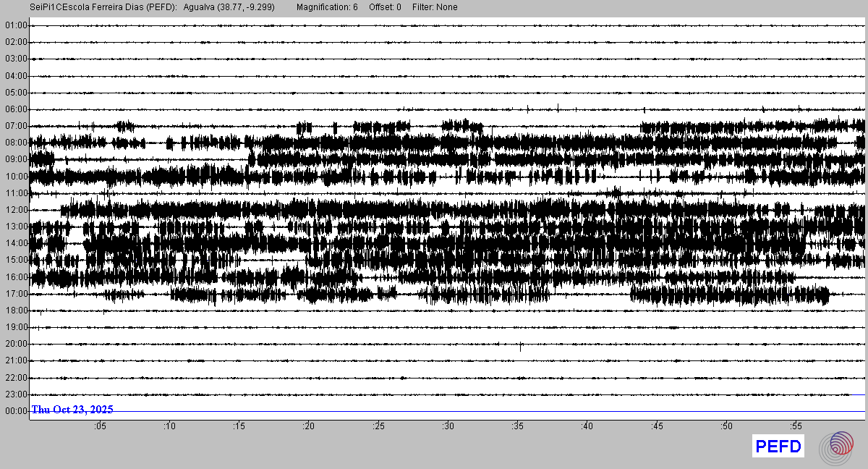Click the :05 minute axis tick label
Viewport: 868px width, 469px height.
click(100, 427)
